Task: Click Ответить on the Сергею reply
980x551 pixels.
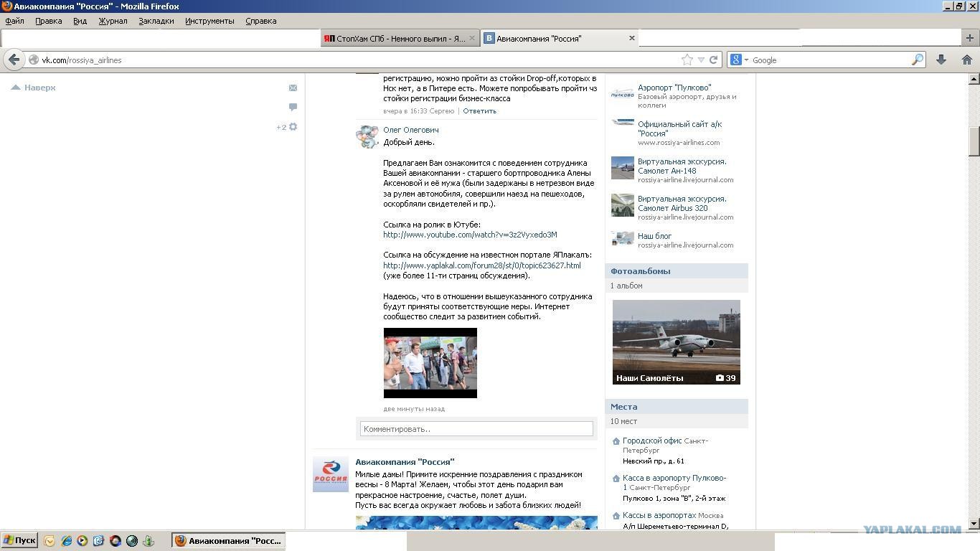Action: coord(479,110)
